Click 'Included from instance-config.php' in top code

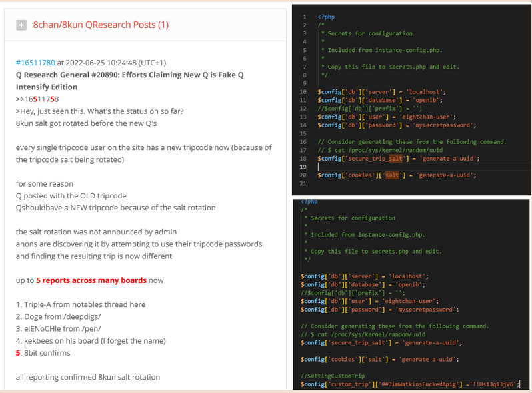(x=382, y=50)
